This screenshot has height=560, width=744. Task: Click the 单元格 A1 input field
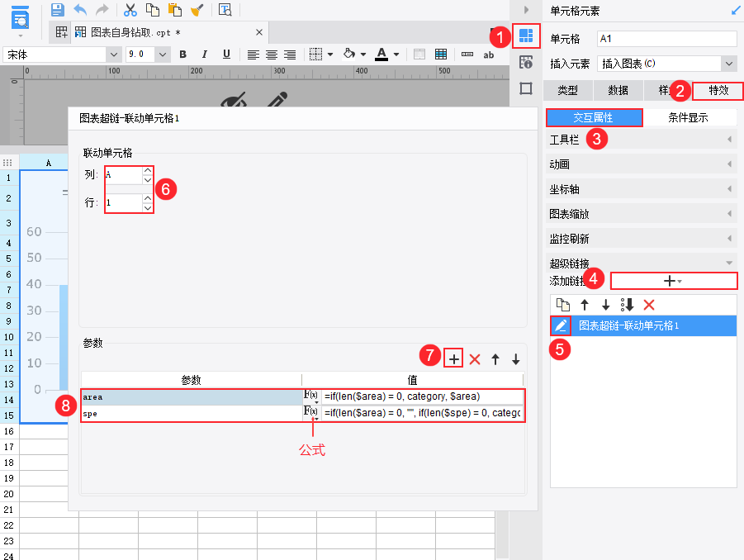666,39
